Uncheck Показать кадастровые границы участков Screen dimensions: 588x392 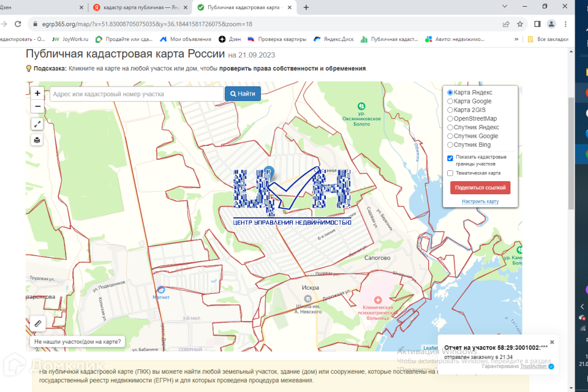[450, 157]
